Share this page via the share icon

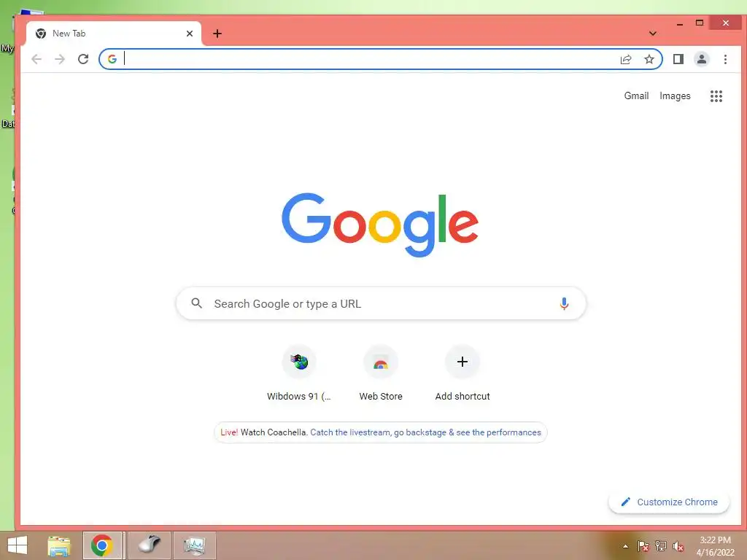(x=626, y=59)
